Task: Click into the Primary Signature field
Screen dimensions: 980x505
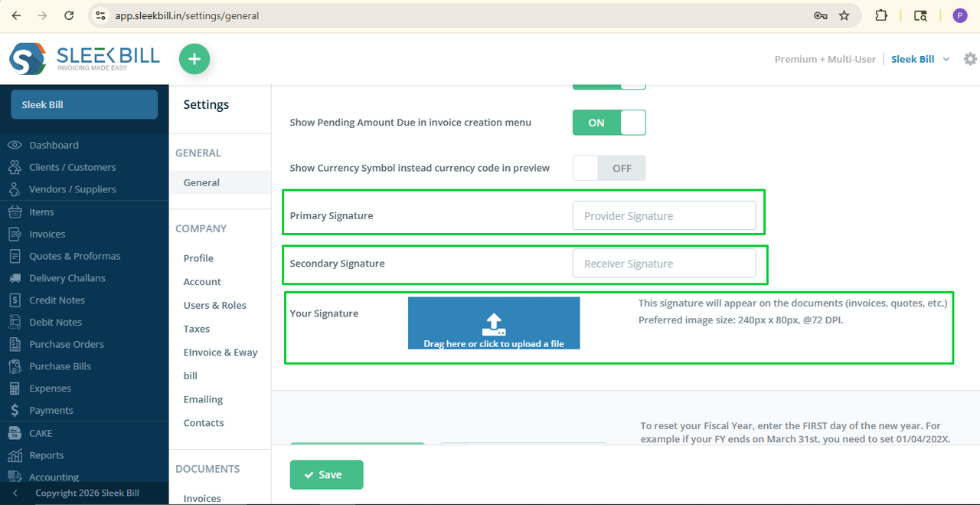Action: pyautogui.click(x=664, y=216)
